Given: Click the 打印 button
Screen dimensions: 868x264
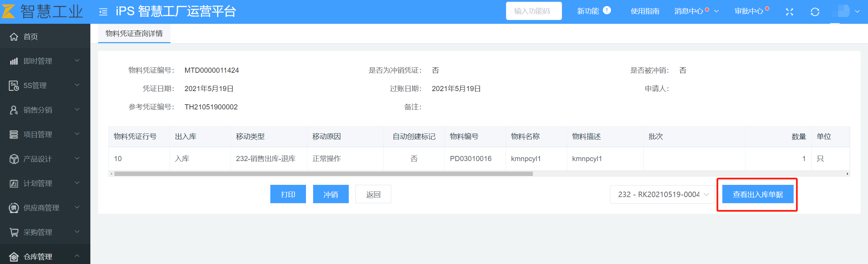Looking at the screenshot, I should click(288, 194).
